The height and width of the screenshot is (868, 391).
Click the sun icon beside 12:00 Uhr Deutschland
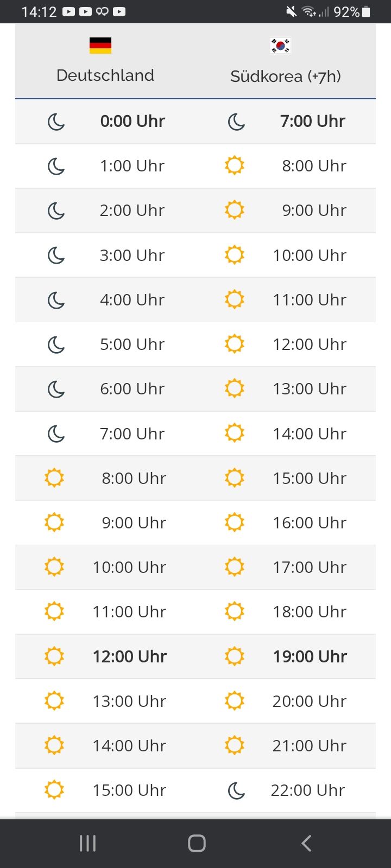[x=54, y=656]
